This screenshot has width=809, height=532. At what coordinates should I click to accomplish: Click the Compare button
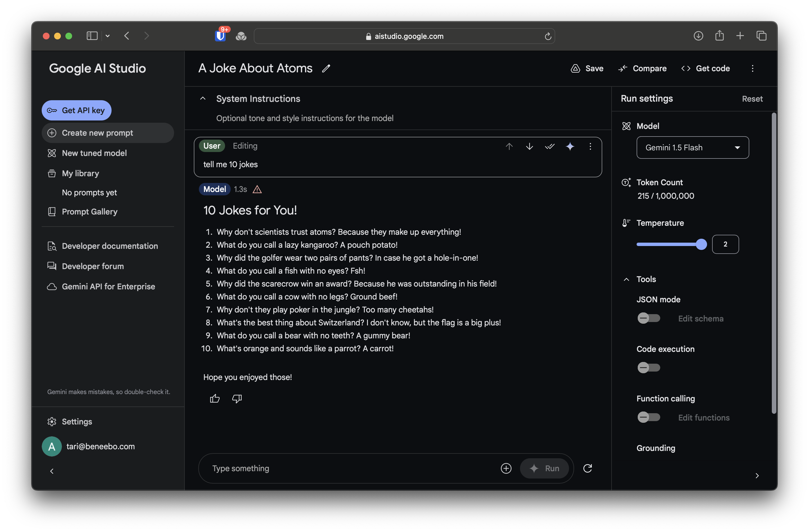pyautogui.click(x=642, y=68)
